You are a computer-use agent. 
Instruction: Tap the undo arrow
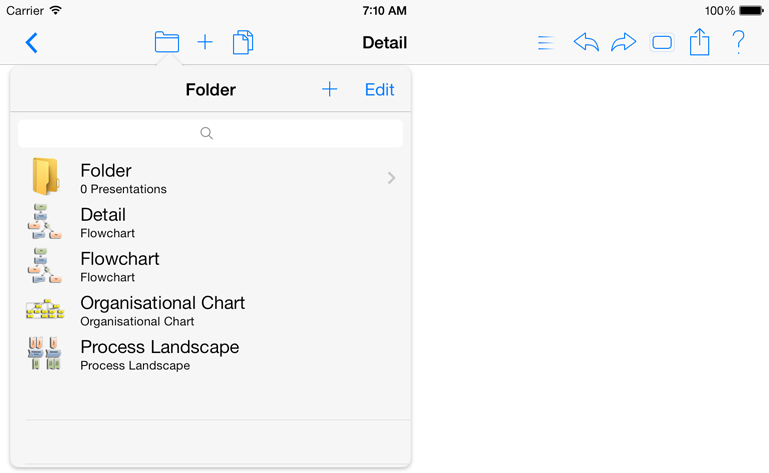(586, 42)
